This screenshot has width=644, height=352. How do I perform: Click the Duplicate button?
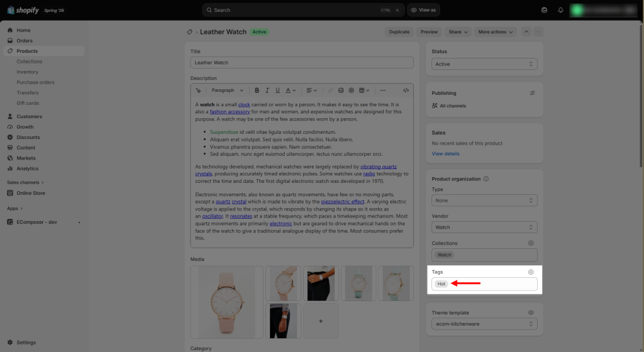399,32
